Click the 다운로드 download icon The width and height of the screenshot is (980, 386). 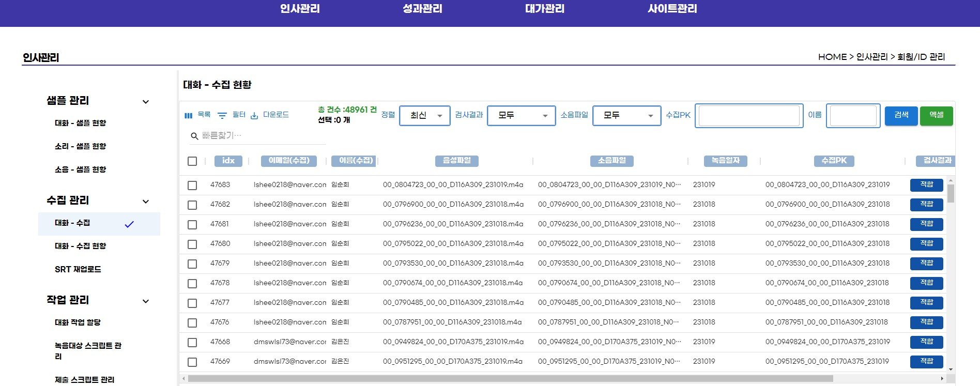(254, 115)
